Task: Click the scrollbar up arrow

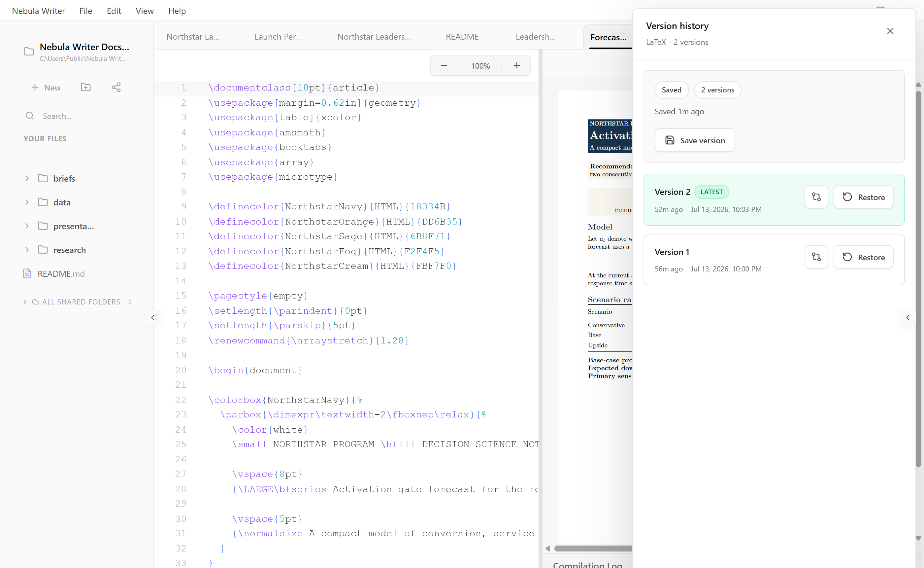Action: pyautogui.click(x=918, y=85)
